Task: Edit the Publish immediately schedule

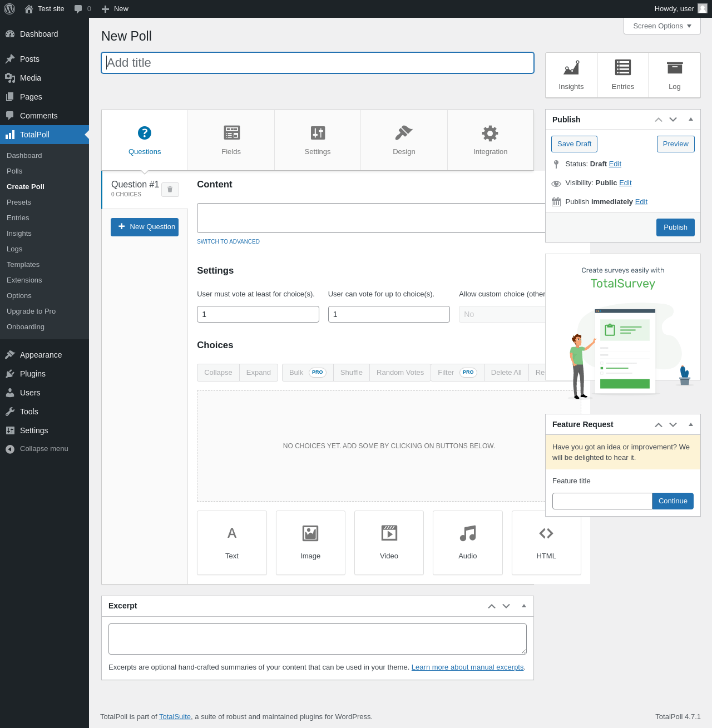Action: 641,202
